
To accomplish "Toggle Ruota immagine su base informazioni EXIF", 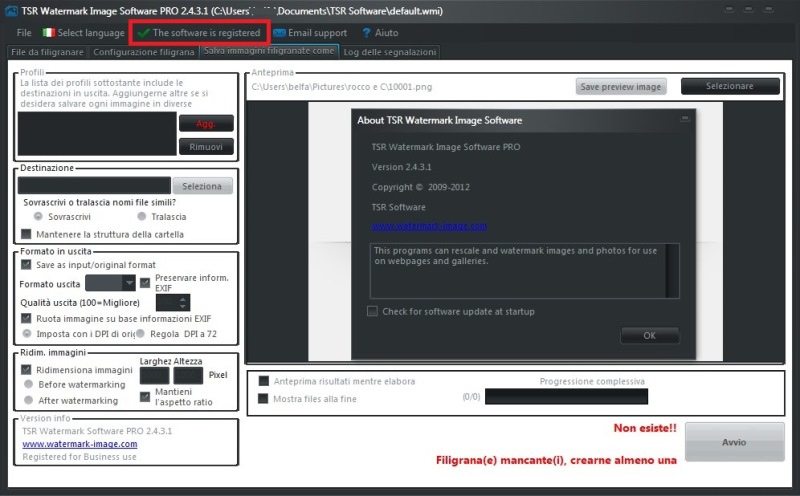I will click(26, 318).
